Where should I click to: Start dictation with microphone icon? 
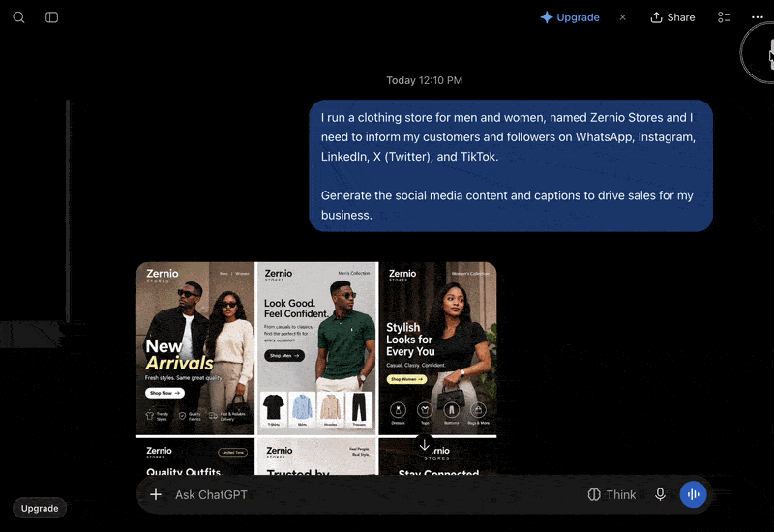tap(660, 494)
